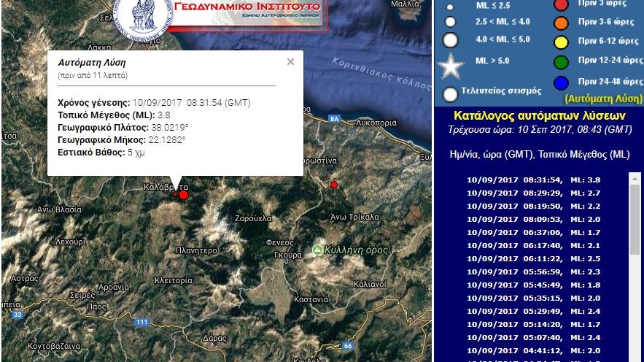Select catalog entry 05:45:49 ML: 1.8
Screen dimensions: 644x362
[533, 285]
